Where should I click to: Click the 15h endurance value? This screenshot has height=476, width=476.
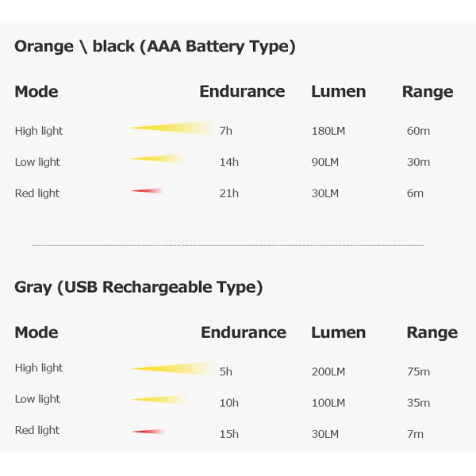tap(229, 434)
